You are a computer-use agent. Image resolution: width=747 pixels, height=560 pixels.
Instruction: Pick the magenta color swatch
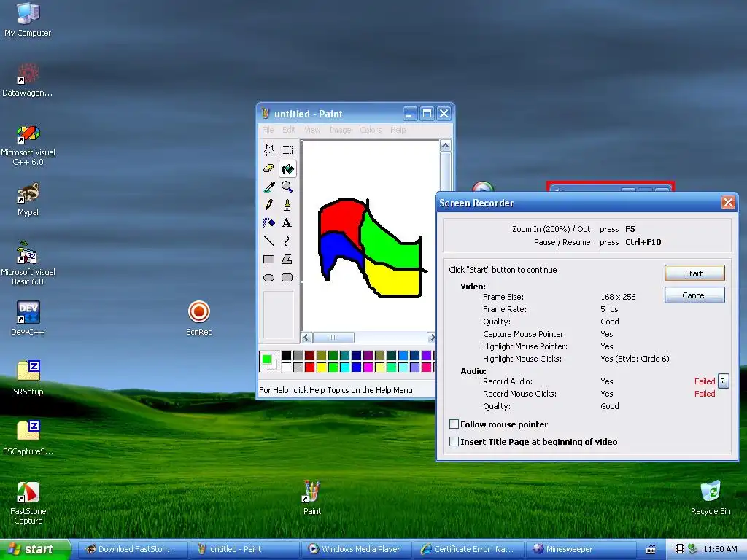pyautogui.click(x=368, y=367)
